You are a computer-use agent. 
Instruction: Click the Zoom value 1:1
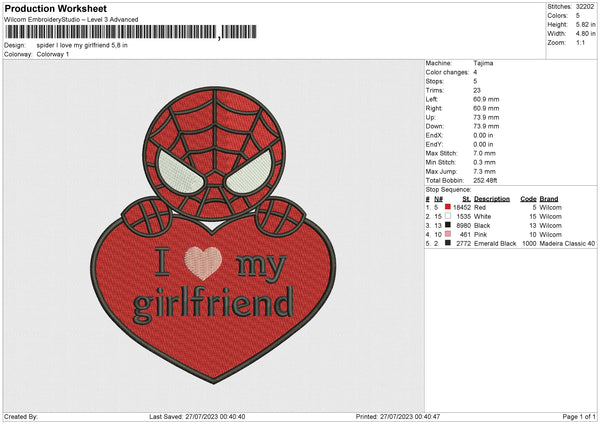[x=580, y=43]
